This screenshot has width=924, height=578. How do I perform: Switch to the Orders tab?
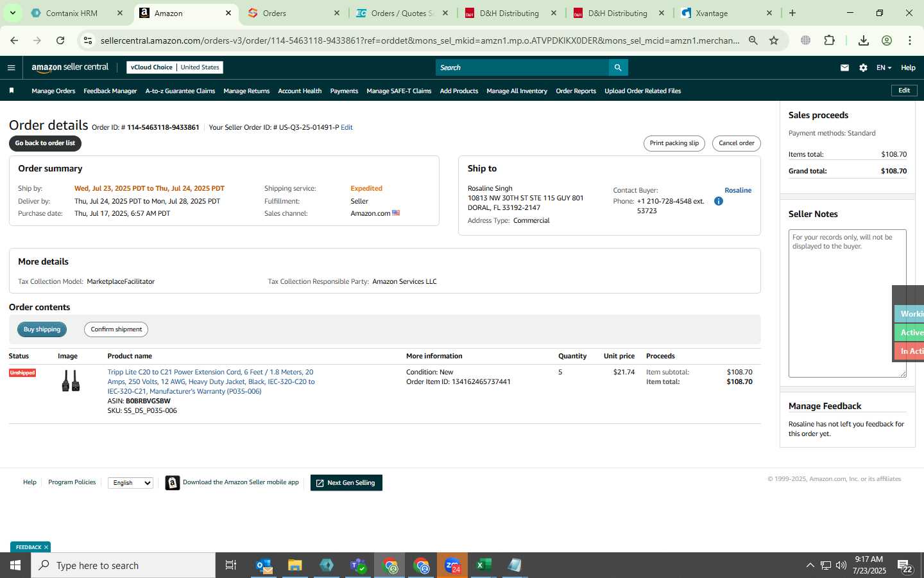[x=294, y=13]
